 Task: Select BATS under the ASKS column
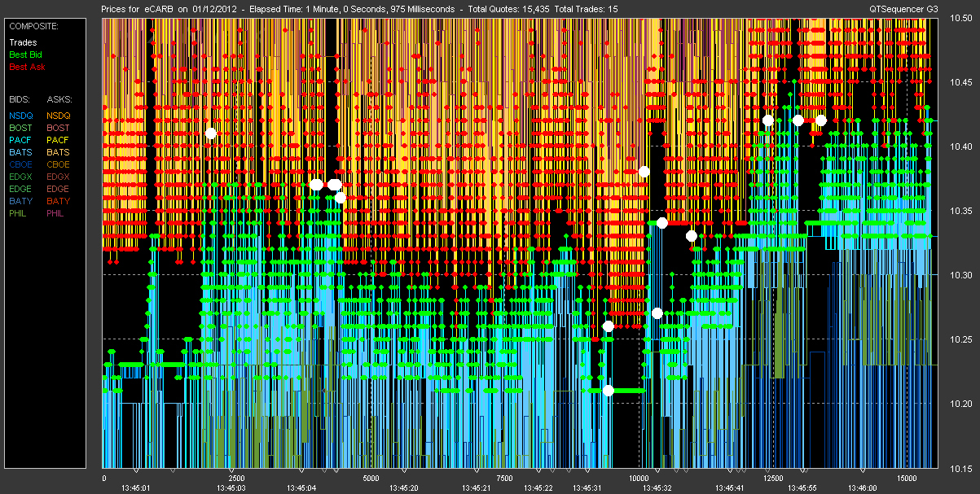coord(58,152)
